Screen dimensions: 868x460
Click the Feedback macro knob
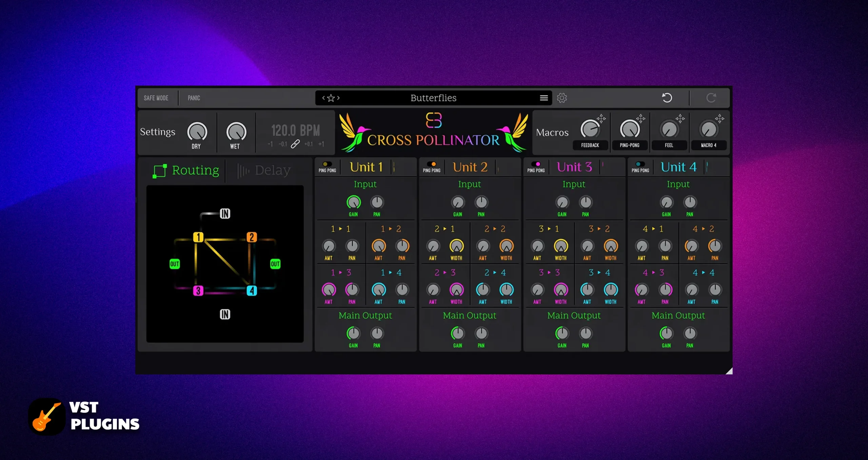pyautogui.click(x=590, y=129)
